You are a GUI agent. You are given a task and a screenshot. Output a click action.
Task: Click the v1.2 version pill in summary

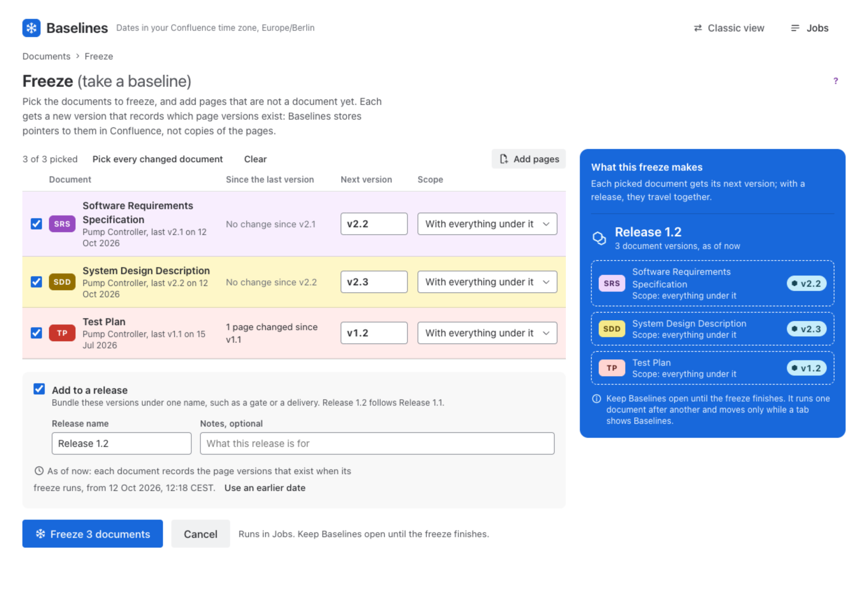point(806,368)
